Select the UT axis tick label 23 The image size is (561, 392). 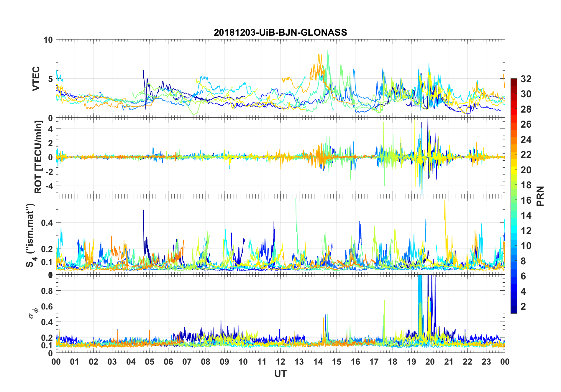(486, 362)
